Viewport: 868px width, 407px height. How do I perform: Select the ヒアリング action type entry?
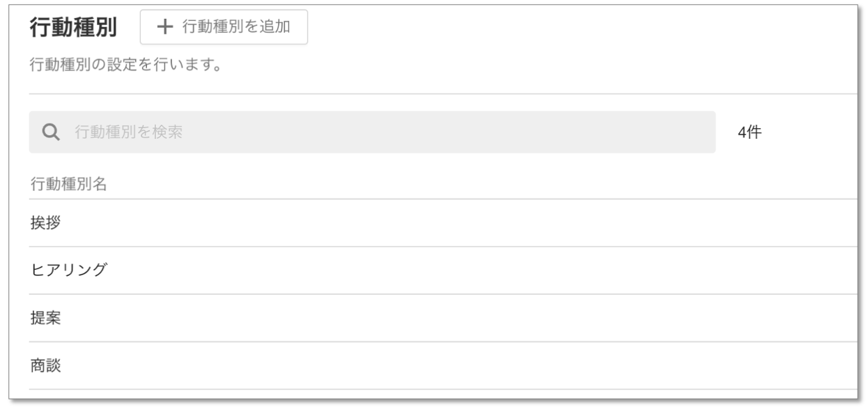pyautogui.click(x=443, y=270)
